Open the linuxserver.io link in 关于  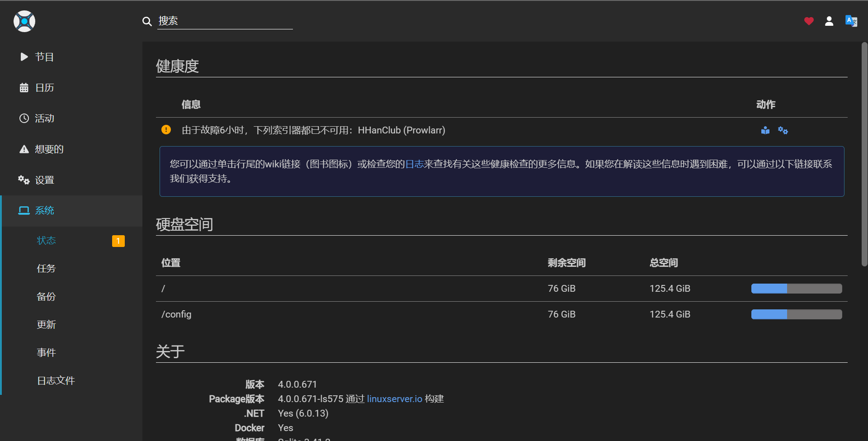(x=394, y=398)
